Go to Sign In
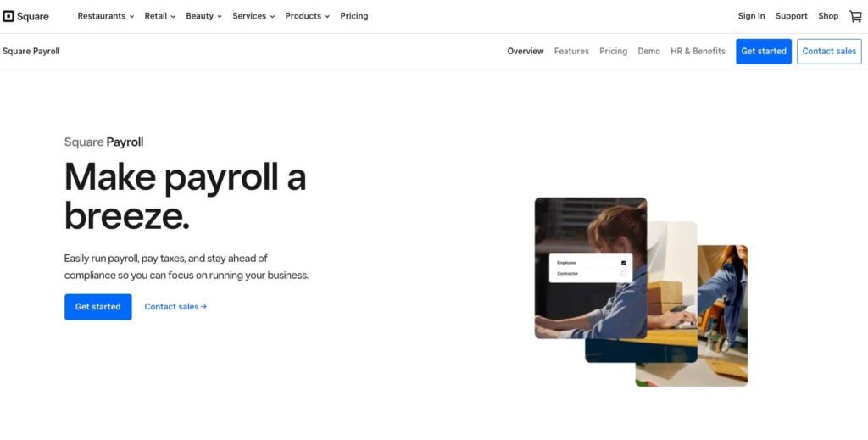 coord(751,16)
